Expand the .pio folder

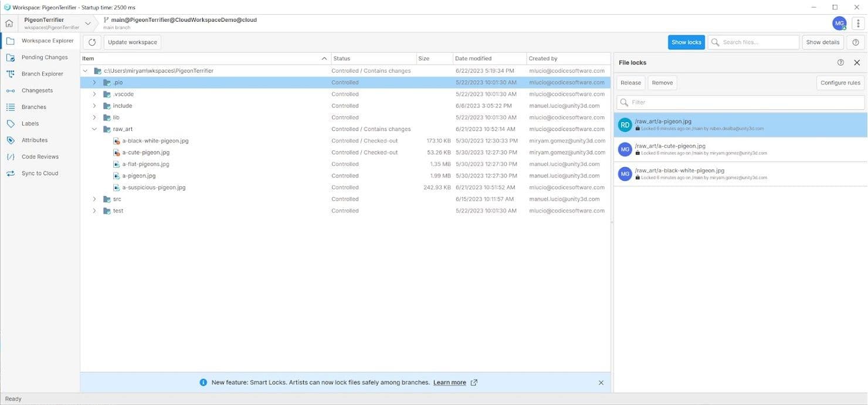[94, 83]
